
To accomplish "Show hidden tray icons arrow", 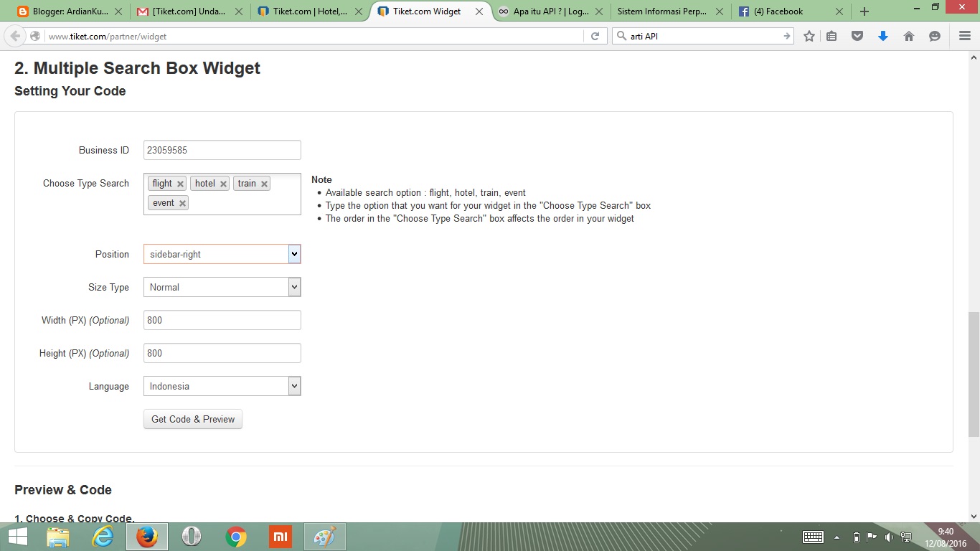I will click(x=837, y=537).
